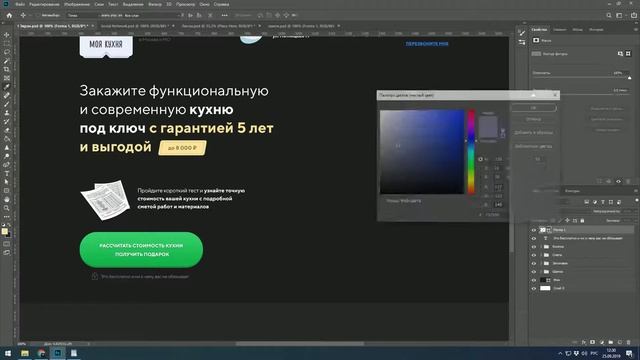The width and height of the screenshot is (640, 360).
Task: Click Отмена in the color picker dialog
Action: tap(533, 119)
